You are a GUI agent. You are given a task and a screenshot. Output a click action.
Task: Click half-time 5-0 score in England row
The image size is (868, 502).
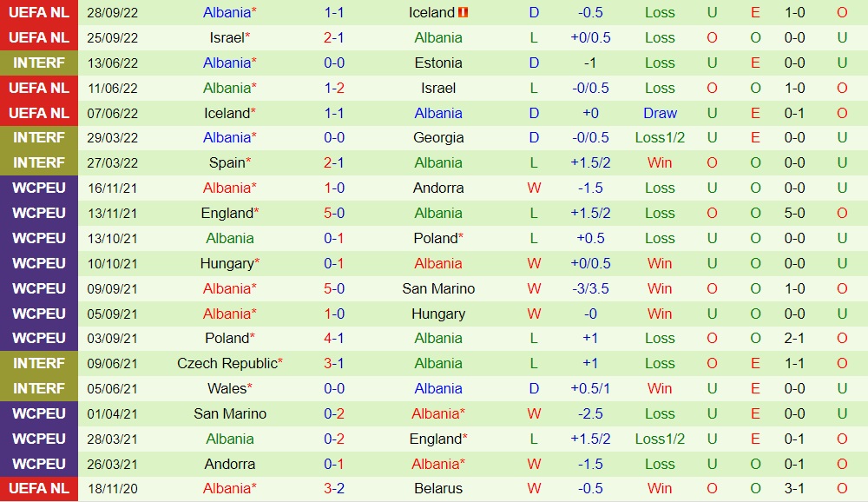[x=794, y=213]
